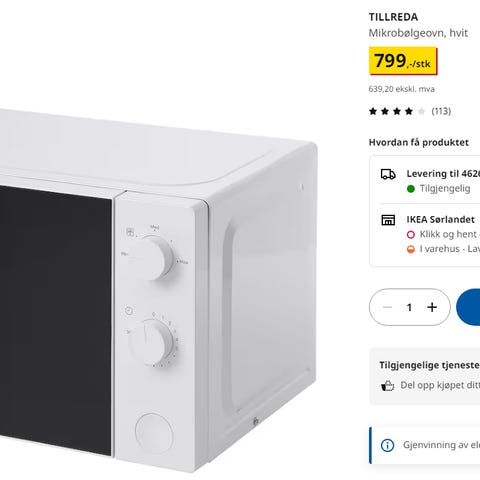Screen dimensions: 480x480
Task: Click the blue add-to-cart button
Action: click(468, 307)
